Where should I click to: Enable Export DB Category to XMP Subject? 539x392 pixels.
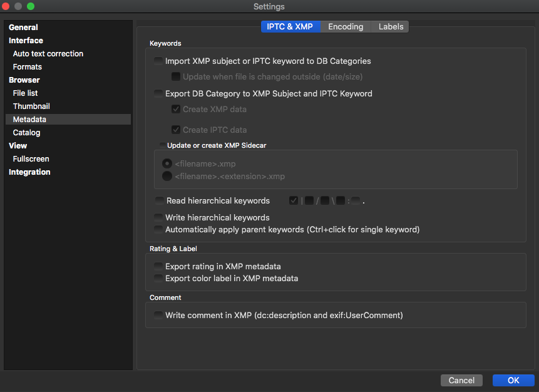(159, 94)
